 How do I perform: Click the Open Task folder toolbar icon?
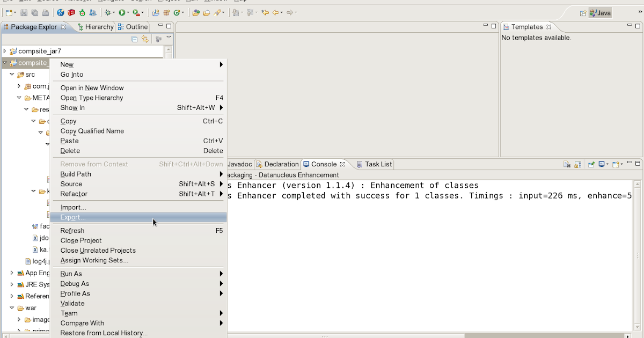pos(206,12)
